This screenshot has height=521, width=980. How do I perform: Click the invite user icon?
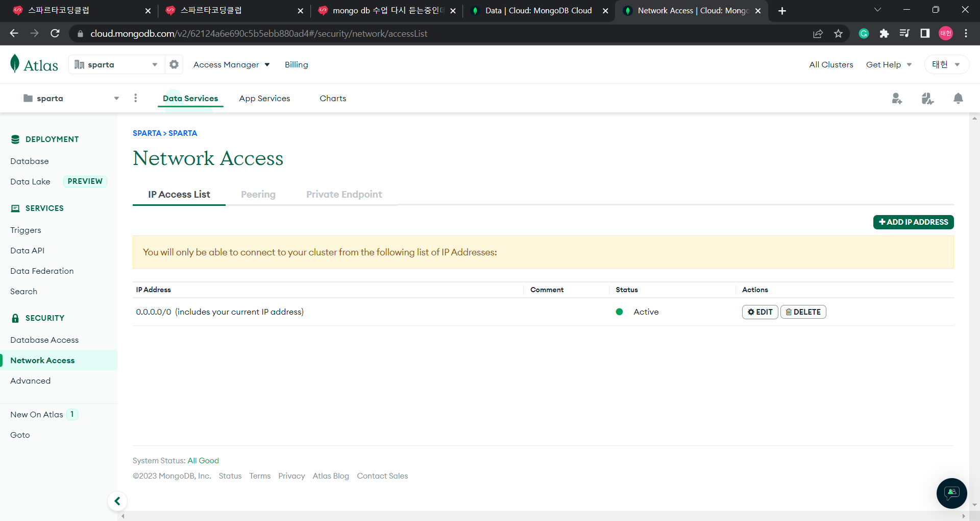pyautogui.click(x=897, y=99)
